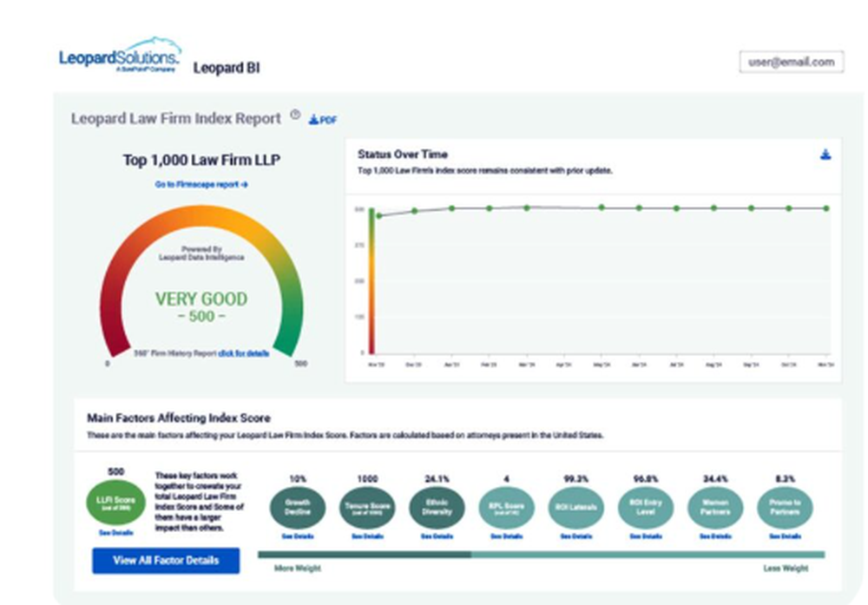Select the Women Partners factor bubble
This screenshot has width=868, height=605.
click(715, 508)
